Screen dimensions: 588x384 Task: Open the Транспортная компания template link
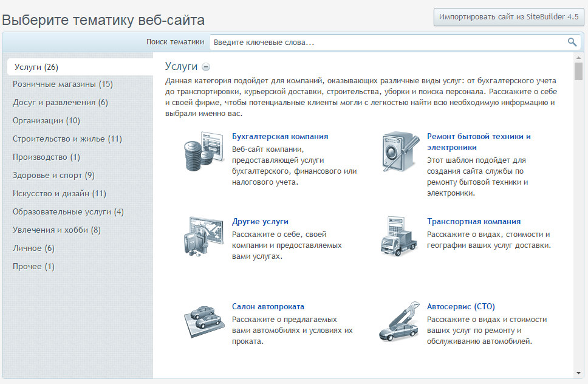(473, 222)
